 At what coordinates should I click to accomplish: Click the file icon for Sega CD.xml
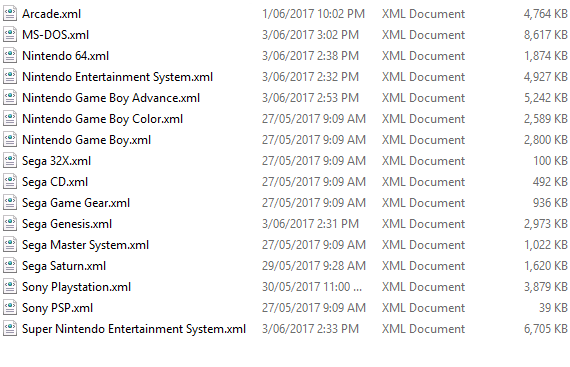pos(10,182)
